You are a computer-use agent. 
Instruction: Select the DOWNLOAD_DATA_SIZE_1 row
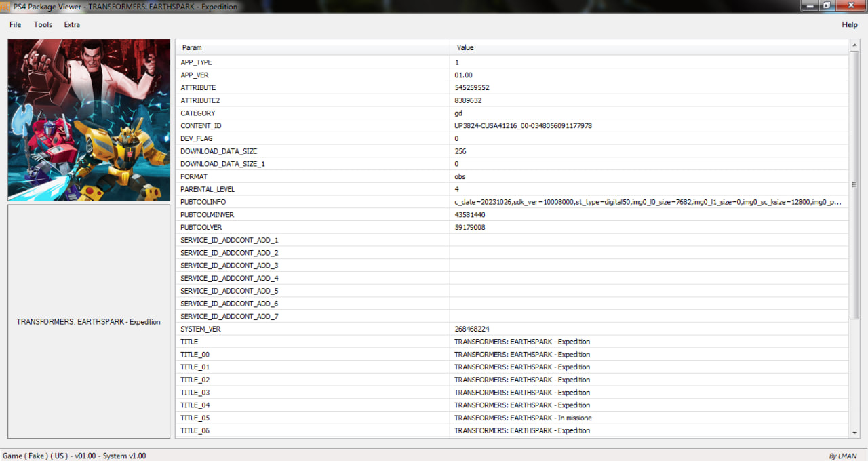pyautogui.click(x=512, y=164)
